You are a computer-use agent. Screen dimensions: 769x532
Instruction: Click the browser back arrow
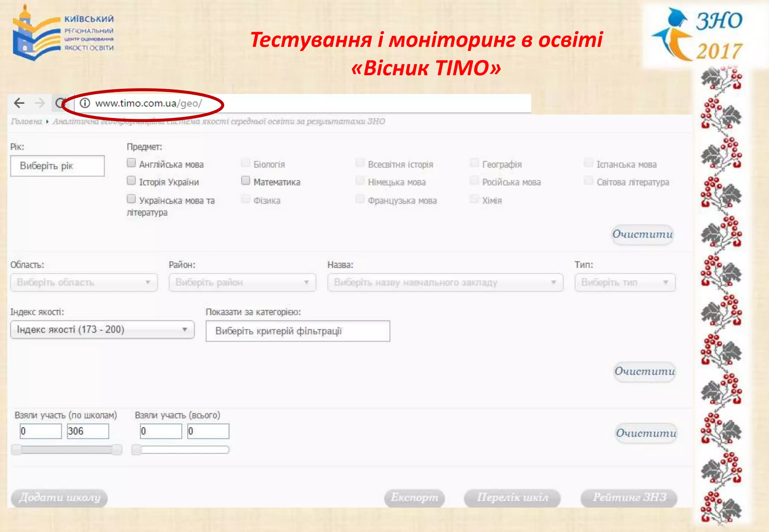[19, 103]
